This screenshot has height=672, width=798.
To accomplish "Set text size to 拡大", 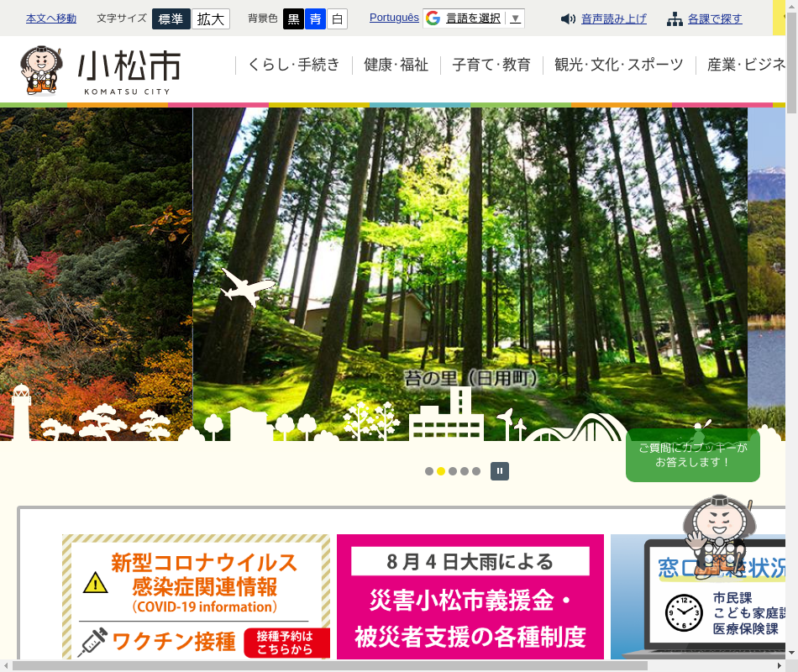I will coord(210,19).
